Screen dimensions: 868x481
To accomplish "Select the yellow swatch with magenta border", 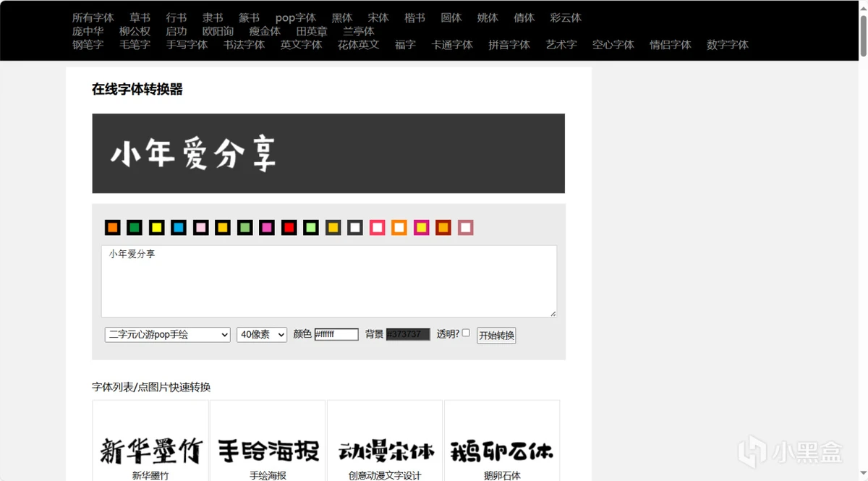I will click(421, 228).
